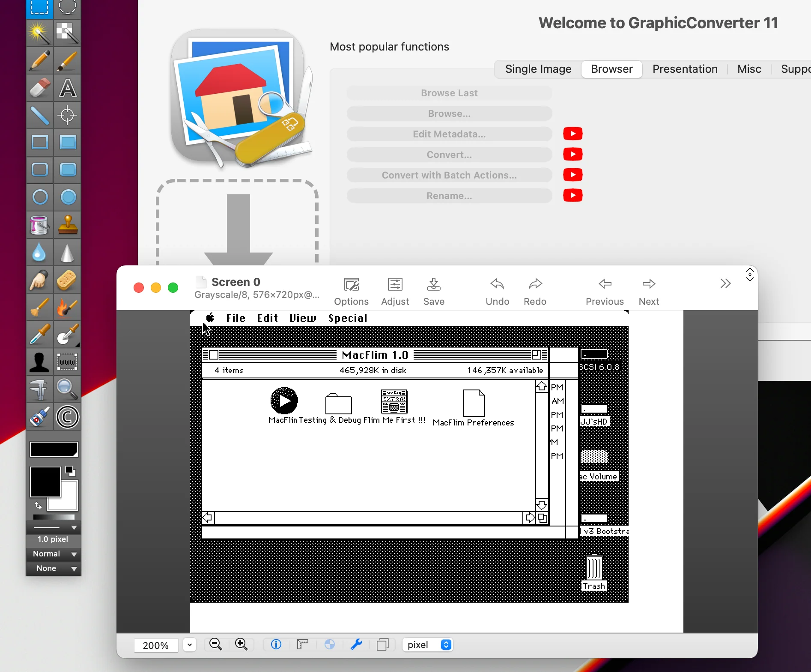Viewport: 811px width, 672px height.
Task: Pick the Eraser tool
Action: click(39, 88)
